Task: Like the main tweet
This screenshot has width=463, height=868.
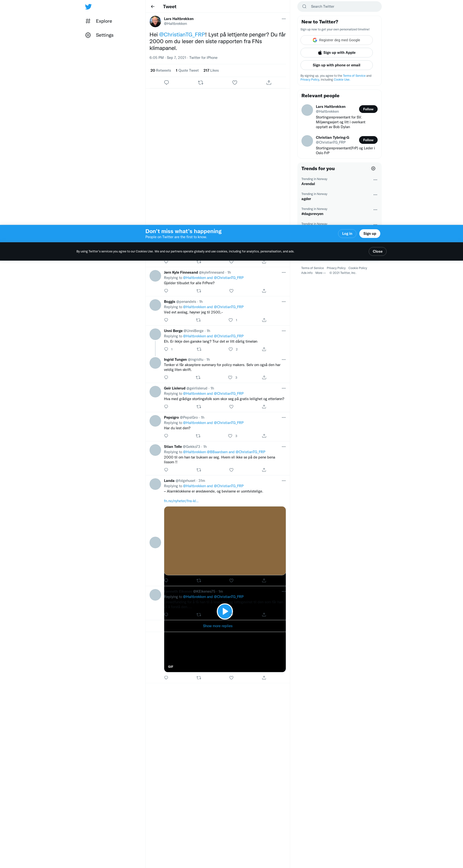Action: click(235, 83)
